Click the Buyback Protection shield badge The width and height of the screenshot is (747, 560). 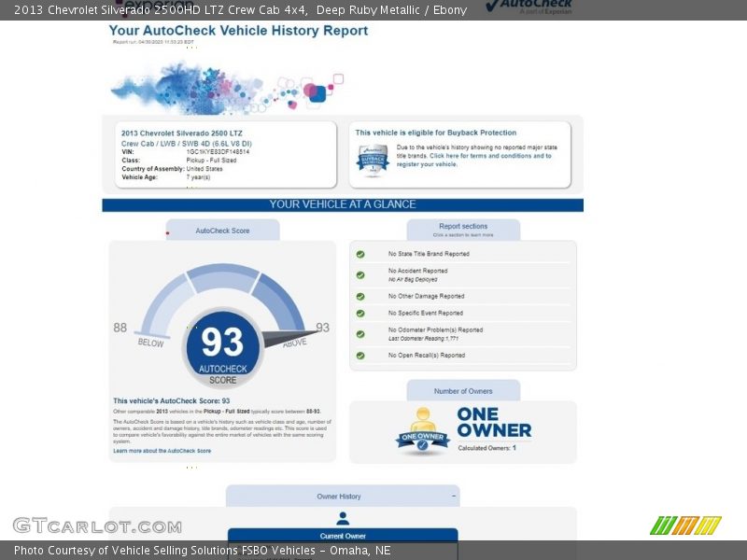[x=373, y=160]
